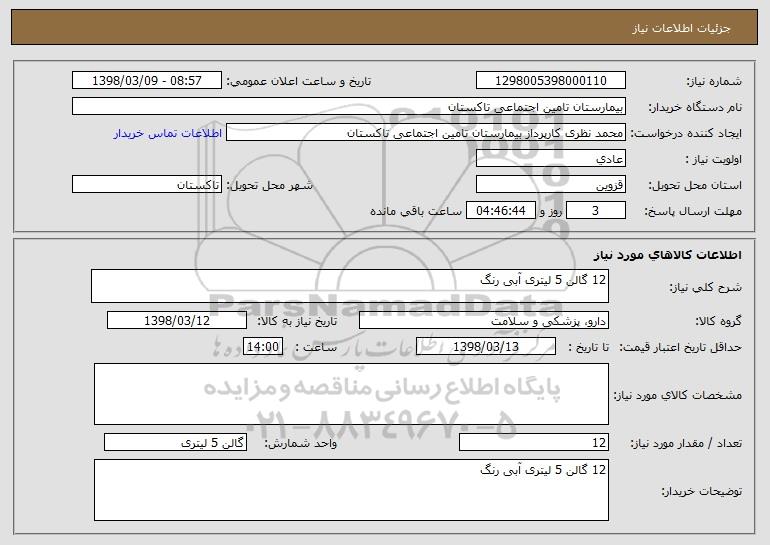
Task: Click buyer name field بیمارستان تامین اجتماعی تاکستان
Action: pyautogui.click(x=349, y=107)
